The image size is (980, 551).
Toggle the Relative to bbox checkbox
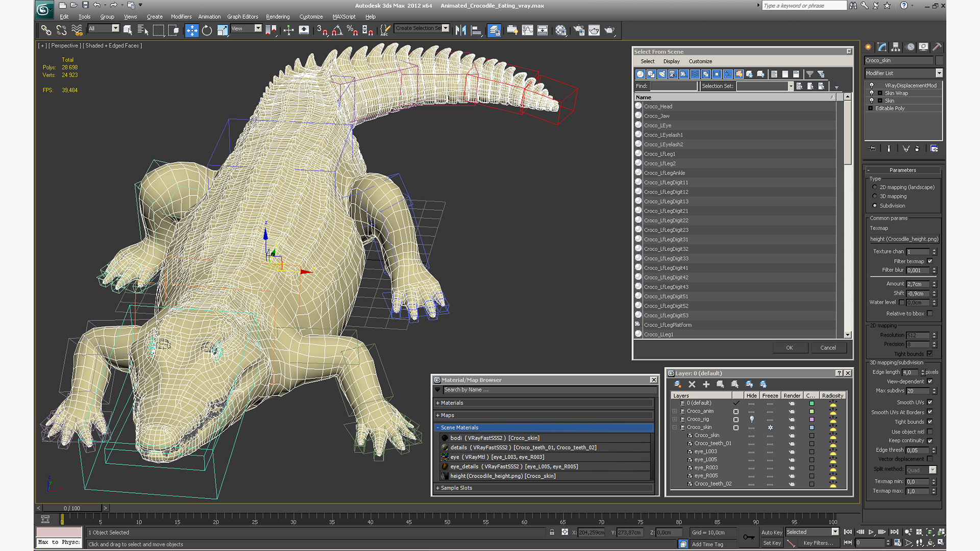pyautogui.click(x=930, y=314)
